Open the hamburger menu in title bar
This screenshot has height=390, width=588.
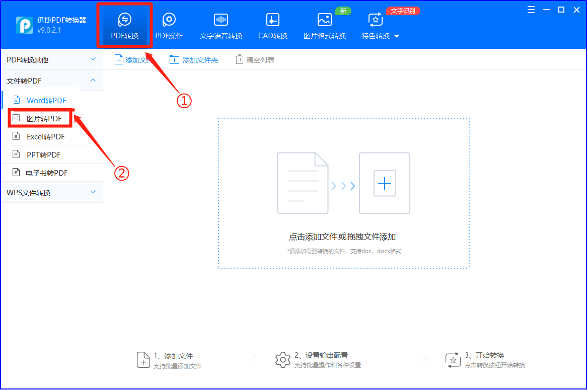(531, 10)
